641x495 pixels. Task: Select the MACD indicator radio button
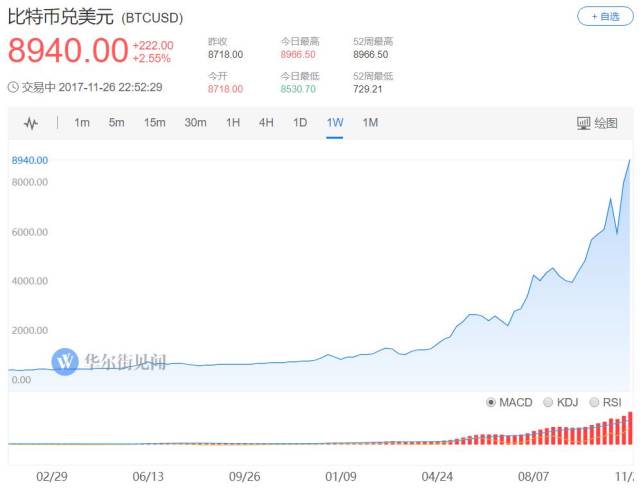(491, 402)
